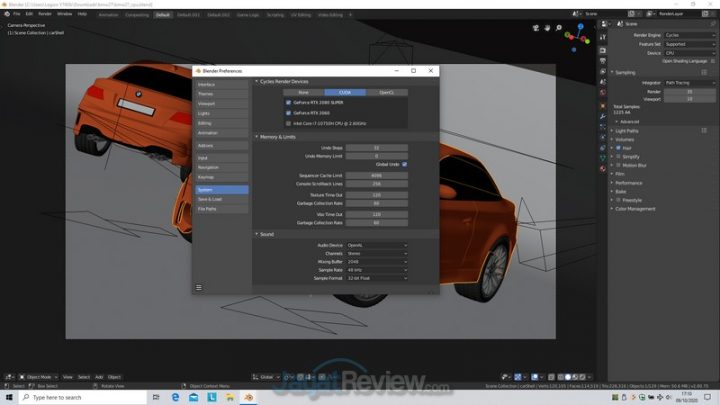Open the Output properties tab icon
Viewport: 720px width, 405px height.
tap(603, 61)
